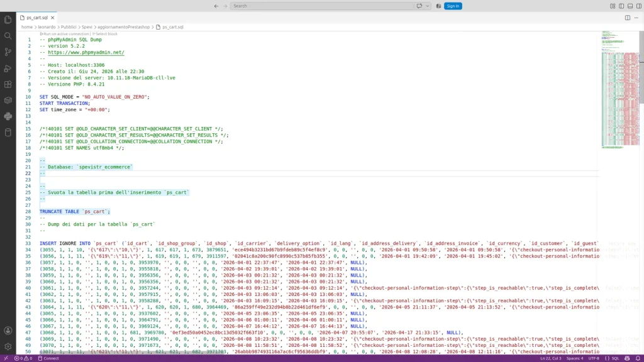This screenshot has width=644, height=362.
Task: Expand the chat dropdown arrow
Action: pyautogui.click(x=427, y=6)
